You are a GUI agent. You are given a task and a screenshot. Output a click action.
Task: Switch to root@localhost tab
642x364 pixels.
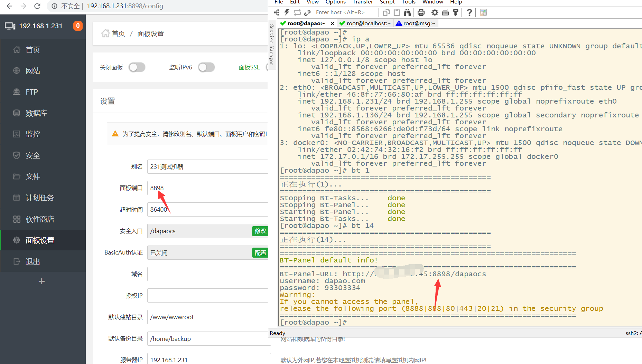coord(365,23)
